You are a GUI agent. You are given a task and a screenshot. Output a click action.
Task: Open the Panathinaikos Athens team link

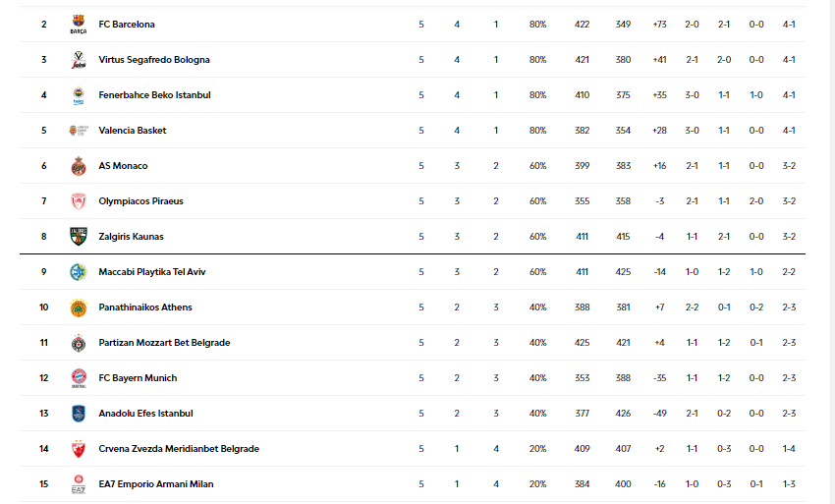[x=145, y=308]
